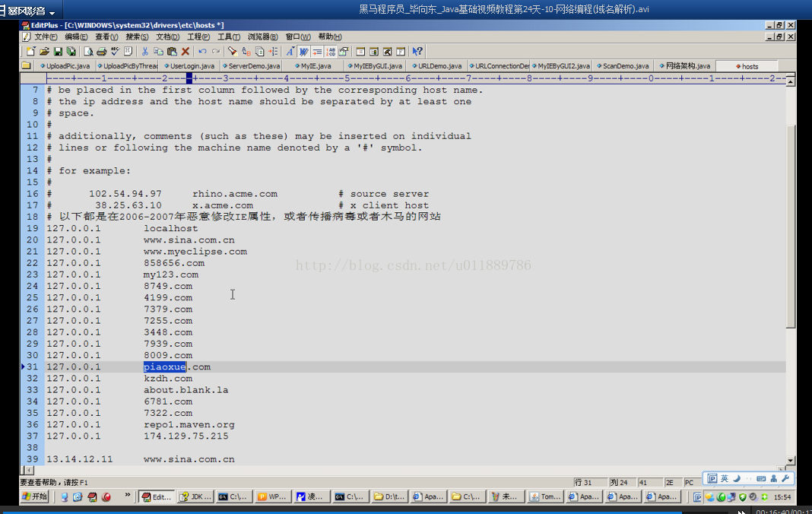
Task: Expand the quick launch chevron
Action: coord(128,495)
